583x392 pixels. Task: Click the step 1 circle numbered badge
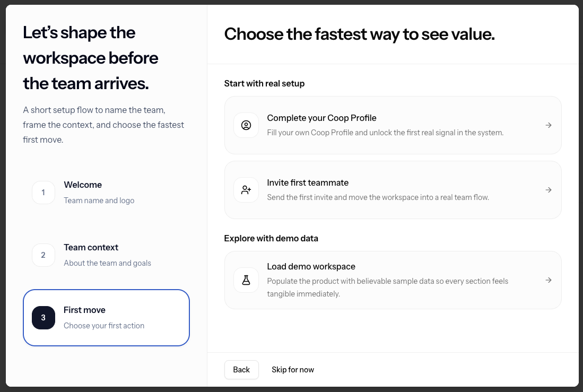pos(43,193)
